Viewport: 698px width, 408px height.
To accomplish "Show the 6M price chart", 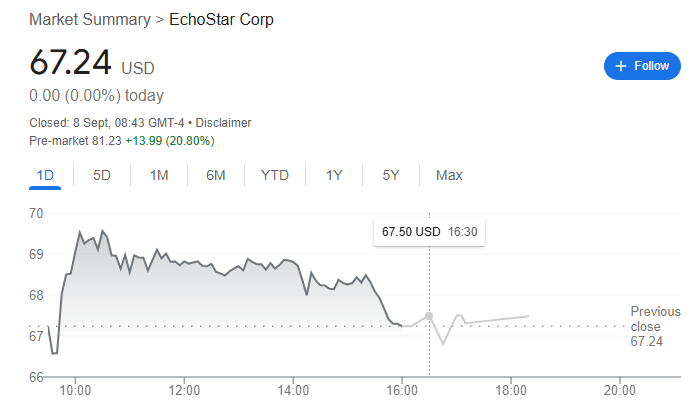I will coord(215,175).
